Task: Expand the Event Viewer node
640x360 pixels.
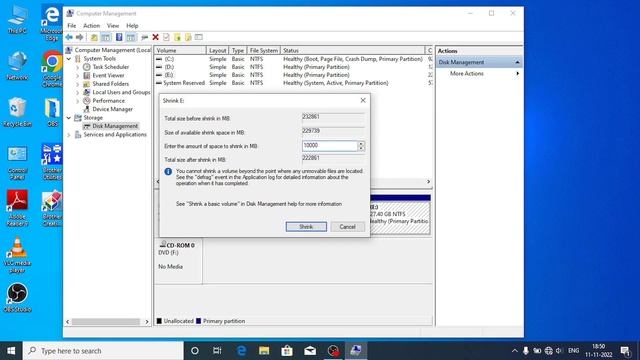Action: pos(78,76)
